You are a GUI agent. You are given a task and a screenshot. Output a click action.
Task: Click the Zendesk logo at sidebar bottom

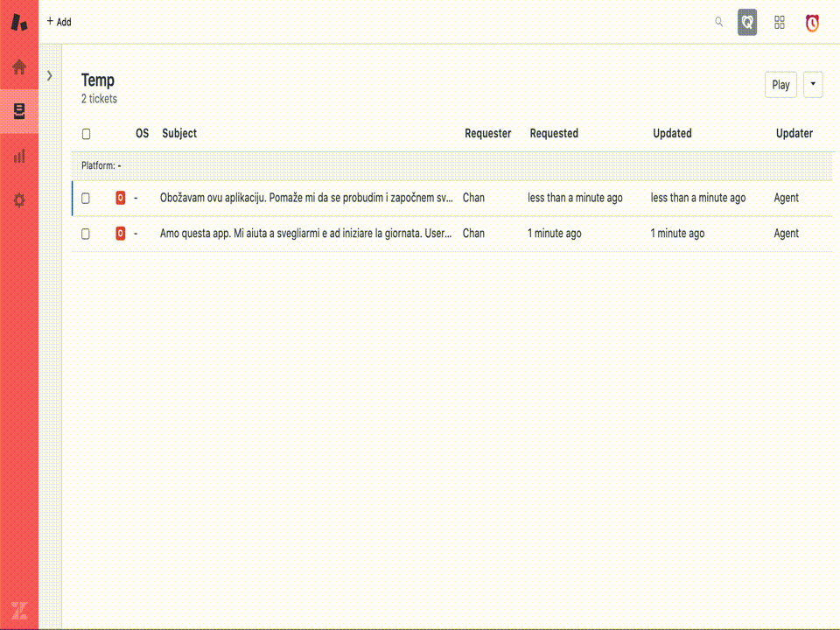click(19, 610)
